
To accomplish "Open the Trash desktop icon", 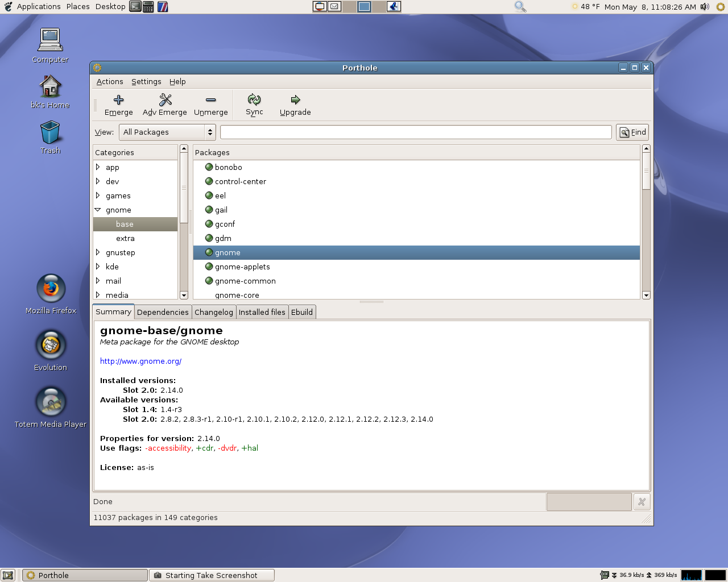I will pyautogui.click(x=50, y=132).
